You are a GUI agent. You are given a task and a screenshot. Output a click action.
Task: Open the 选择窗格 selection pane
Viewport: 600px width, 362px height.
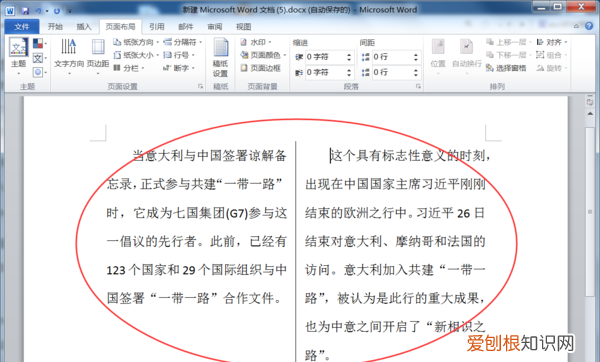click(506, 68)
